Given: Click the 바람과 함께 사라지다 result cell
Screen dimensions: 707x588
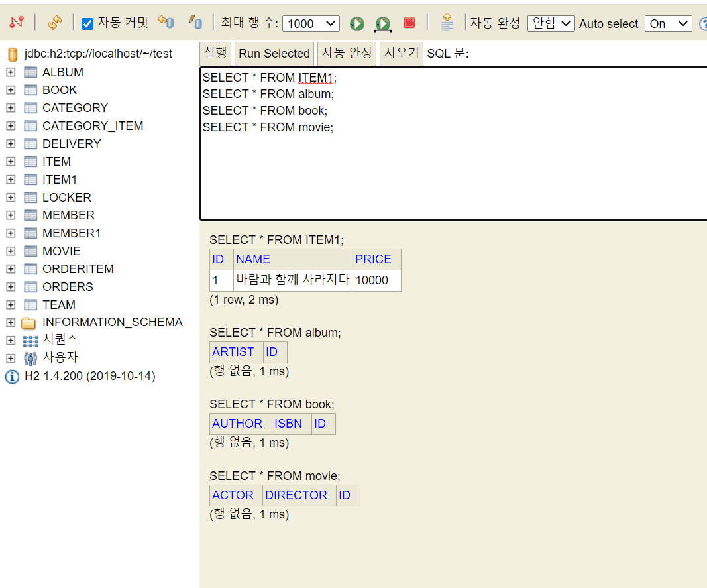Looking at the screenshot, I should pyautogui.click(x=293, y=280).
